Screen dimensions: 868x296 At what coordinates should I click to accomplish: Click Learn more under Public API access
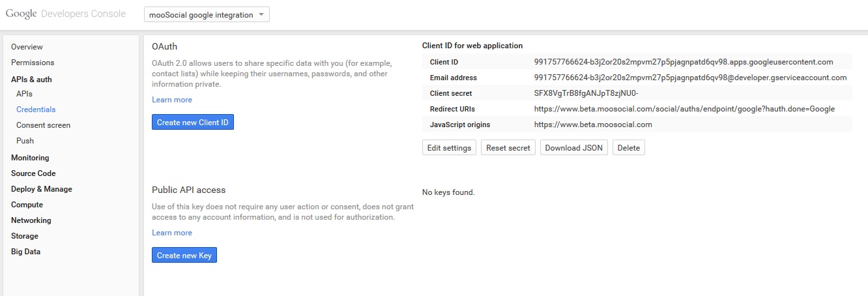[x=172, y=233]
